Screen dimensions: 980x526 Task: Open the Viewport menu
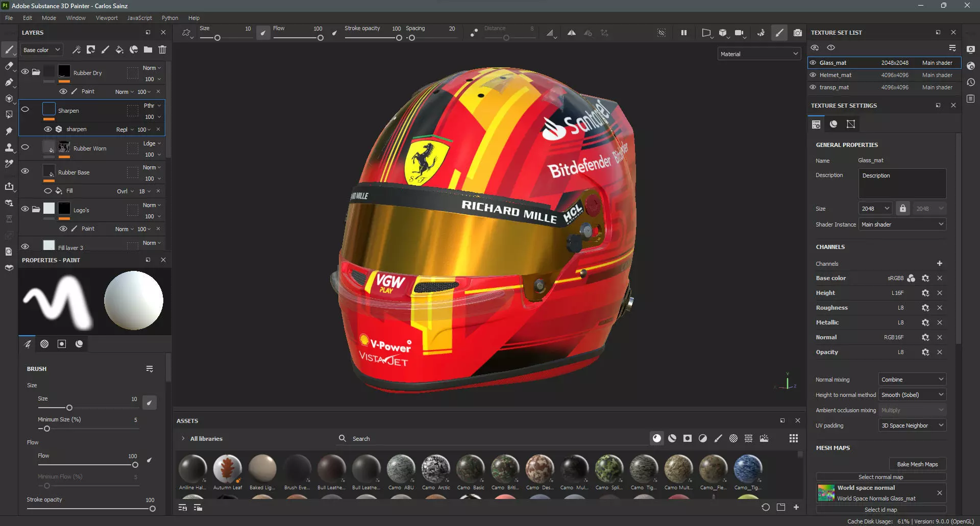107,18
